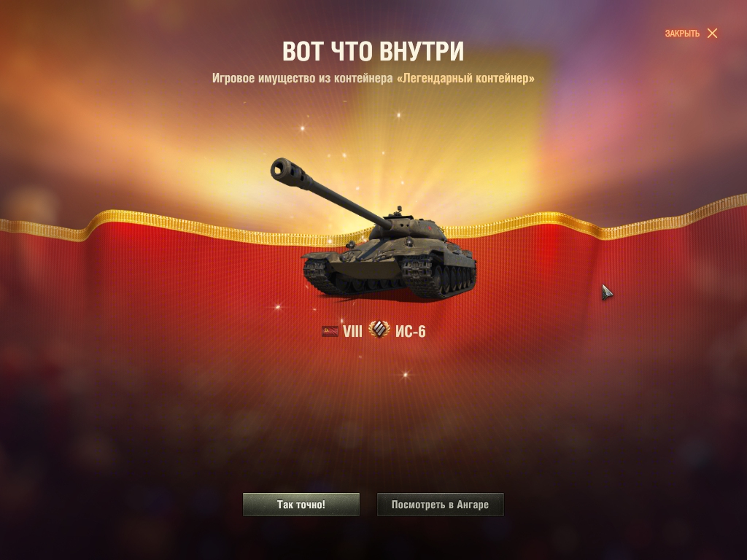Select the ЗАКРЫТЬ text label
The image size is (747, 560).
[682, 34]
